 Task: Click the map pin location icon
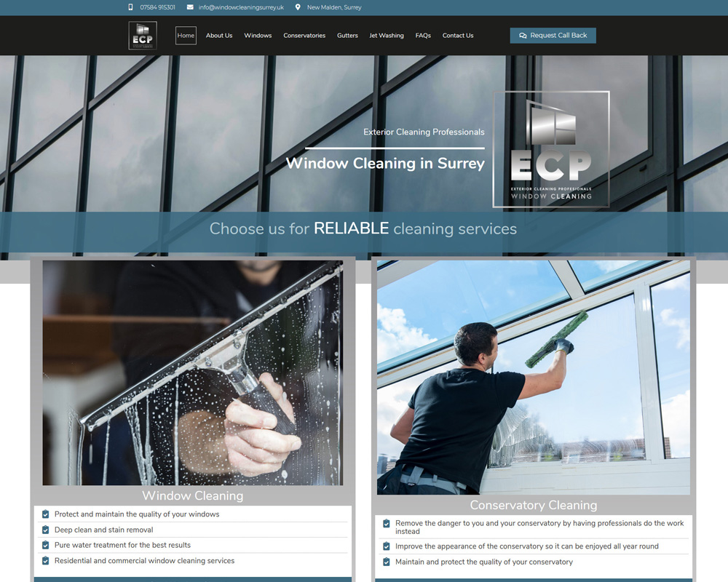pos(298,7)
